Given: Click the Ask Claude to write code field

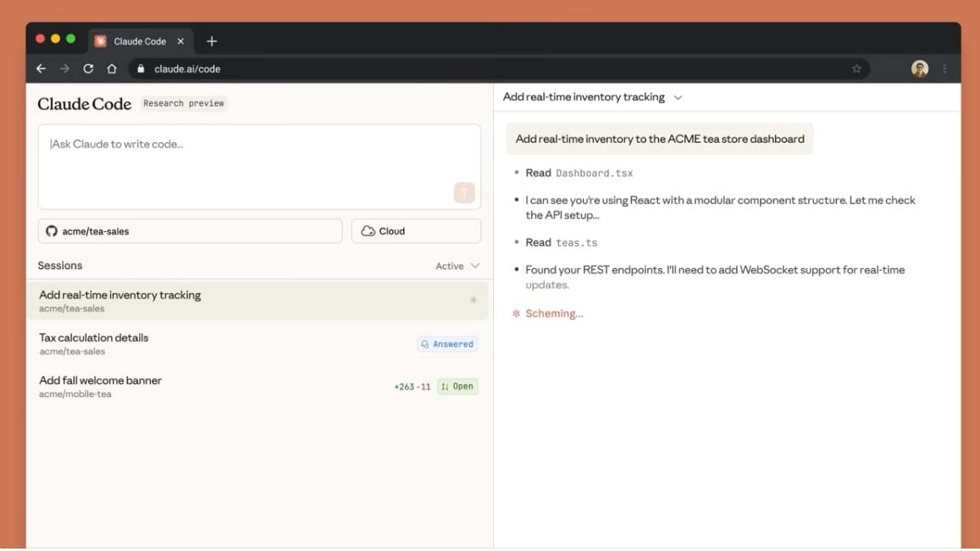Looking at the screenshot, I should coord(246,157).
